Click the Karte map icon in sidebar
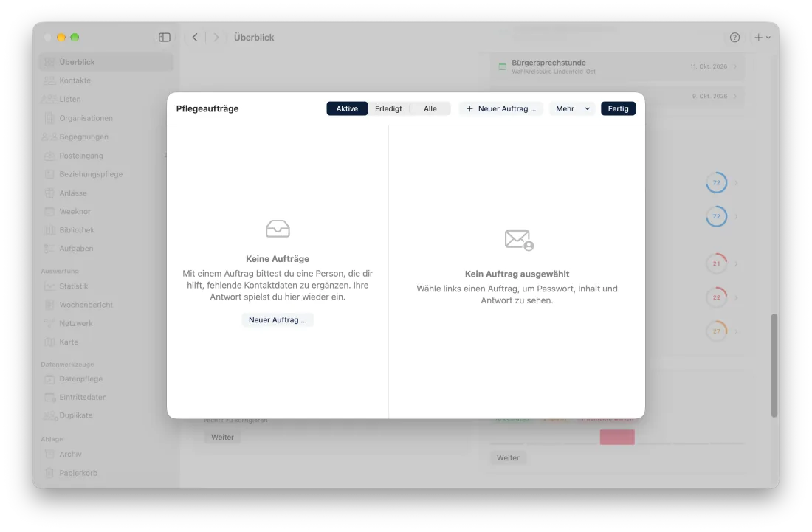This screenshot has width=812, height=532. pyautogui.click(x=49, y=342)
